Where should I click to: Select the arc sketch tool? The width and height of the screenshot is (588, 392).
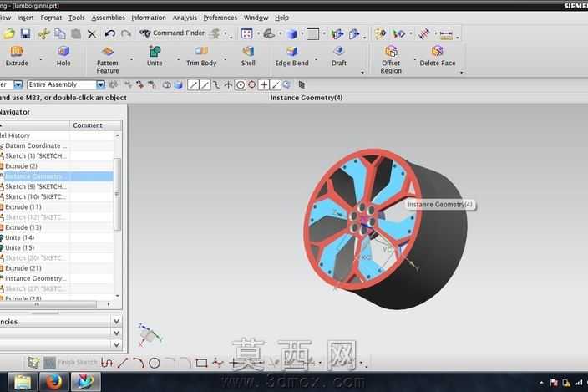click(x=139, y=363)
